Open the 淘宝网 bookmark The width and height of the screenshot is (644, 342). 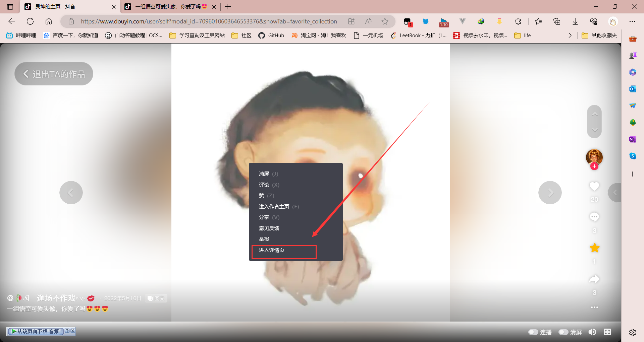(319, 36)
